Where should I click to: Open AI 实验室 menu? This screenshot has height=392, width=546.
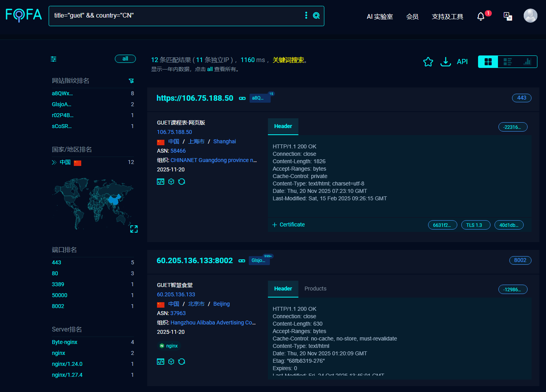point(380,16)
